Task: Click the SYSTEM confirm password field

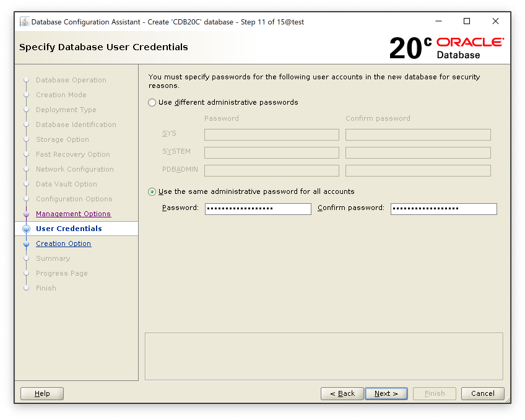Action: pyautogui.click(x=418, y=152)
